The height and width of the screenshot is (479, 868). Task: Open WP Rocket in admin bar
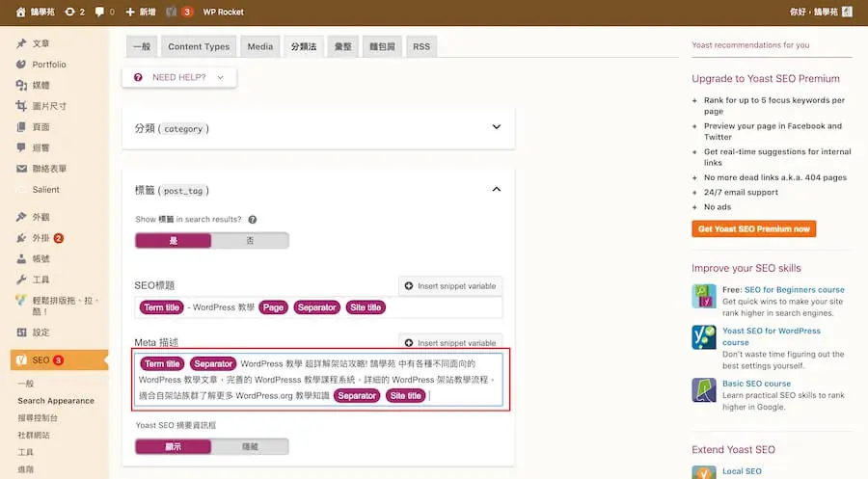click(x=223, y=12)
